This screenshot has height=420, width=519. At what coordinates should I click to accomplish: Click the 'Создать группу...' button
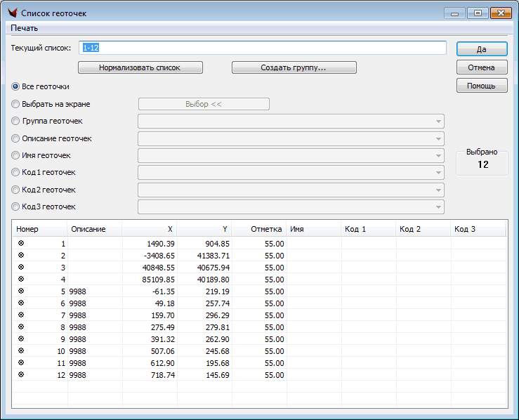click(294, 67)
